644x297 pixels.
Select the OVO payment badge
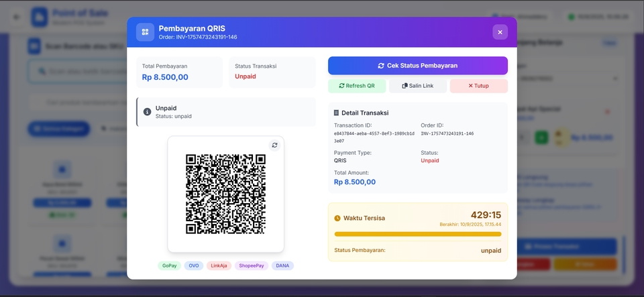click(x=194, y=265)
